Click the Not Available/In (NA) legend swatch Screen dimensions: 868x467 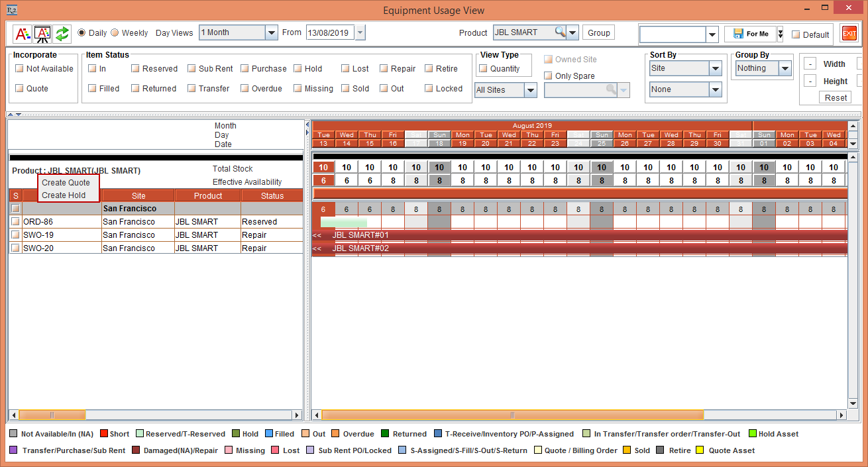point(13,434)
